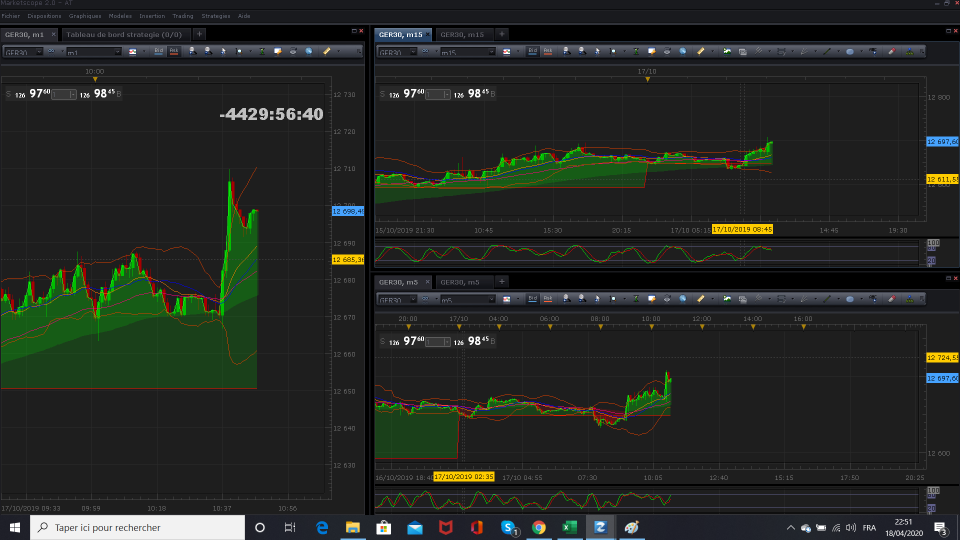Click chain link icon in m1 toolbar
The width and height of the screenshot is (960, 540).
51,51
